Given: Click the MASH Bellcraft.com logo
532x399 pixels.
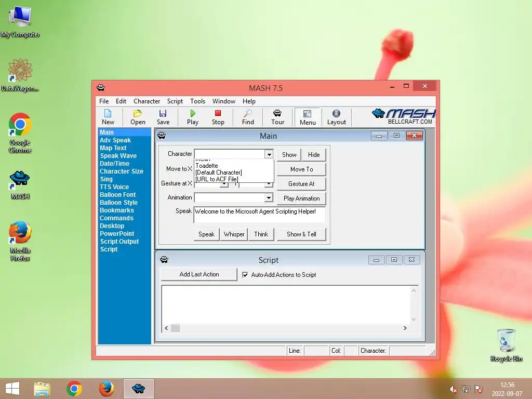Looking at the screenshot, I should tap(403, 116).
